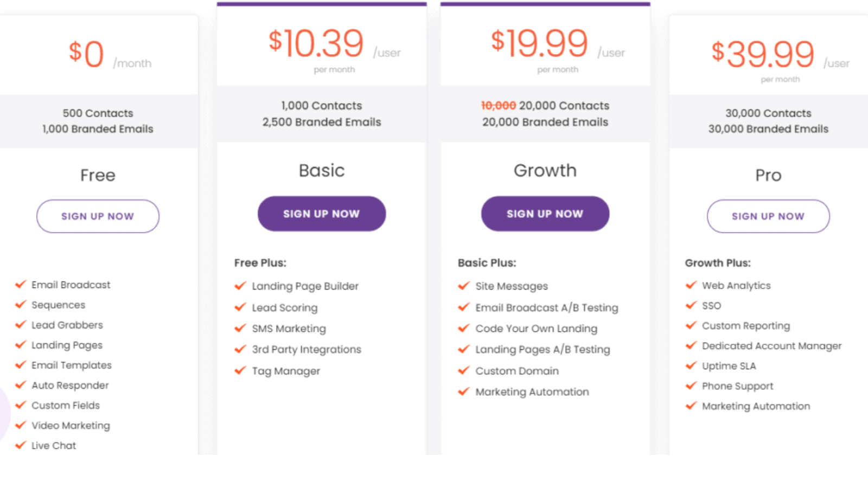Click Sign Up Now under Free plan
Image resolution: width=868 pixels, height=488 pixels.
98,216
